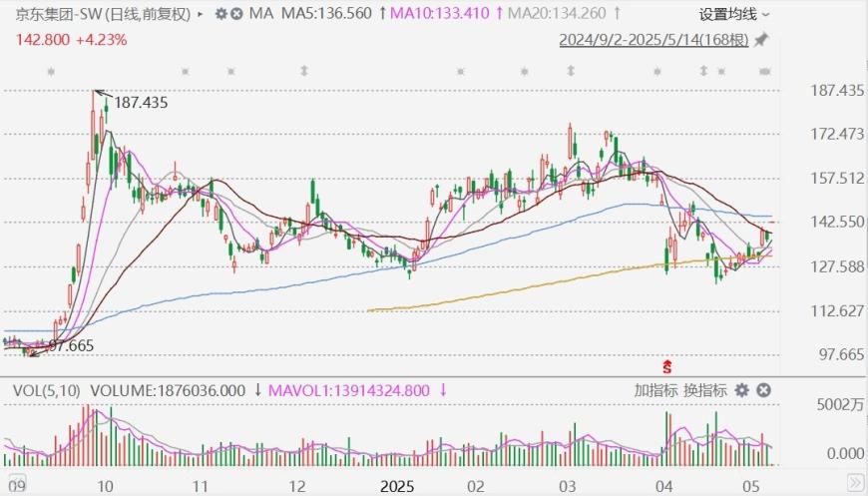This screenshot has width=868, height=496.
Task: Close the volume indicator panel
Action: click(760, 390)
